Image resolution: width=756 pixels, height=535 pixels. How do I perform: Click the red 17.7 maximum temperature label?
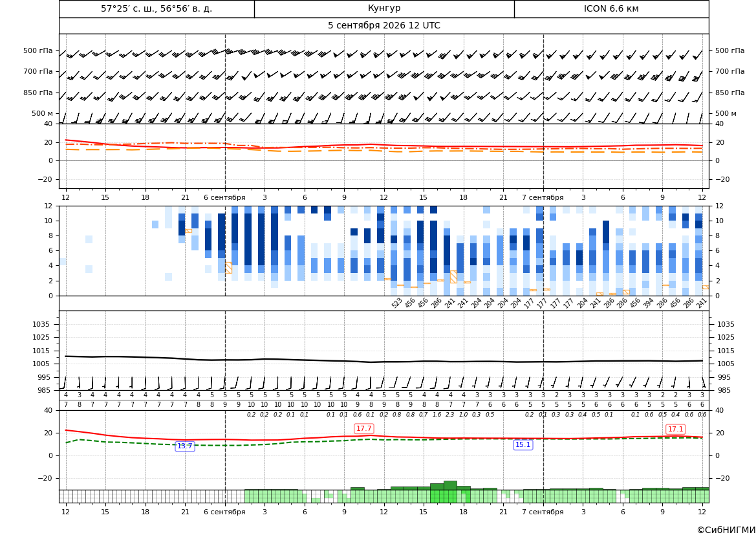pyautogui.click(x=363, y=428)
